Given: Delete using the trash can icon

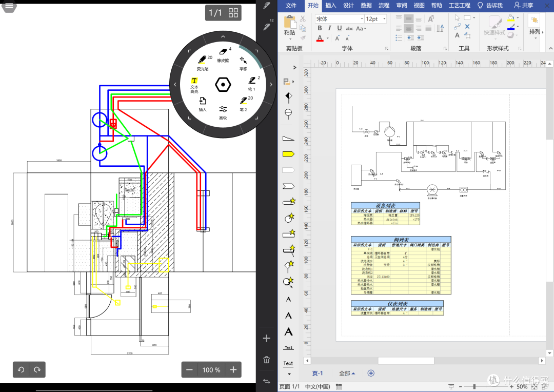Looking at the screenshot, I should click(x=266, y=360).
